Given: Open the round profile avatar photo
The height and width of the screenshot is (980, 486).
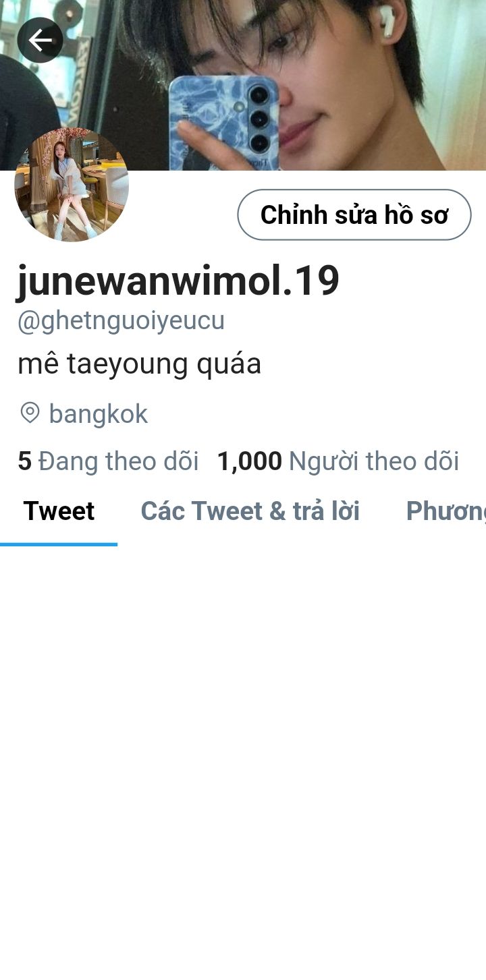Looking at the screenshot, I should click(x=72, y=185).
